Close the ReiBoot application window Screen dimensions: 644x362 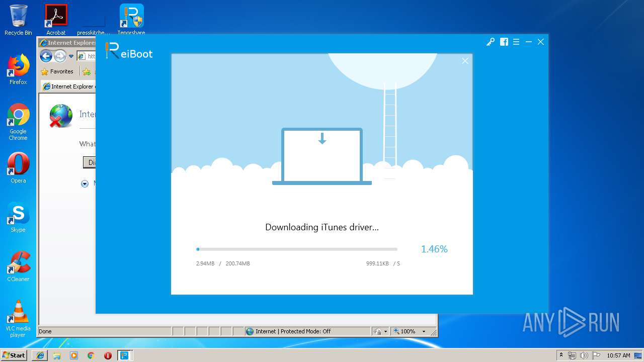tap(541, 42)
